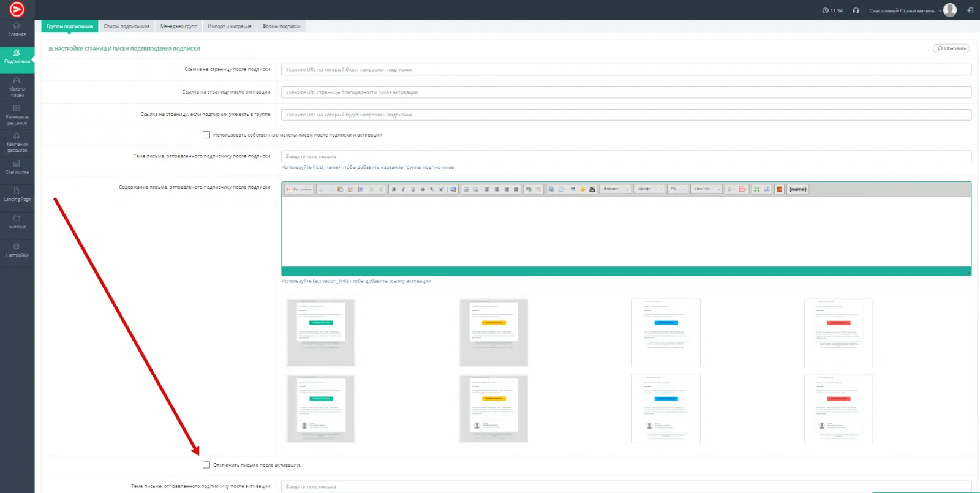Expand the Формат dropdown in editor

coord(616,189)
